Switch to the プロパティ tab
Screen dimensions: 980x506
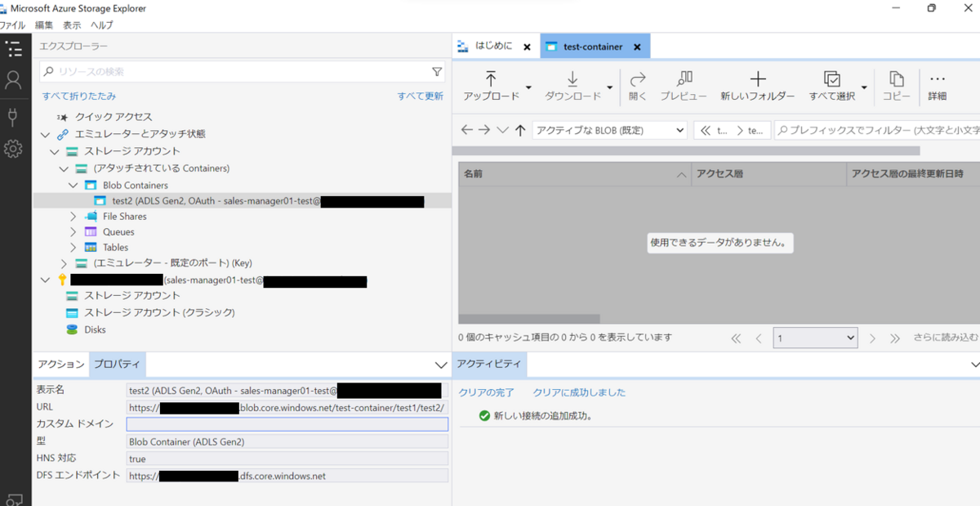coord(117,365)
